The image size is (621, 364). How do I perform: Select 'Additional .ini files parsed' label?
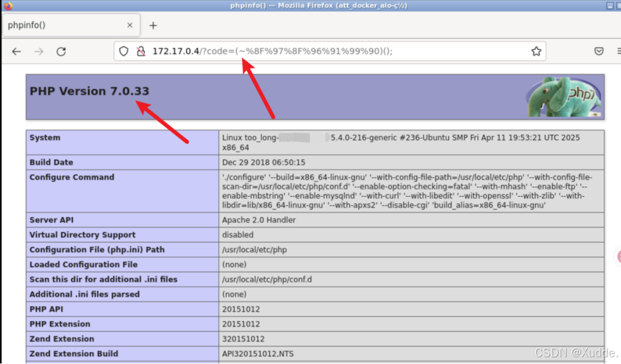[x=85, y=294]
